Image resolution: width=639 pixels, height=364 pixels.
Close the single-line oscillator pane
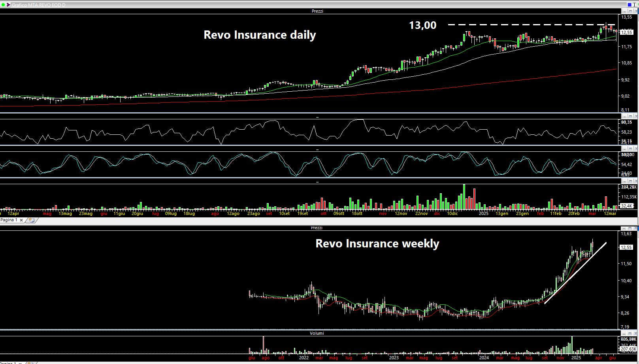[x=635, y=116]
